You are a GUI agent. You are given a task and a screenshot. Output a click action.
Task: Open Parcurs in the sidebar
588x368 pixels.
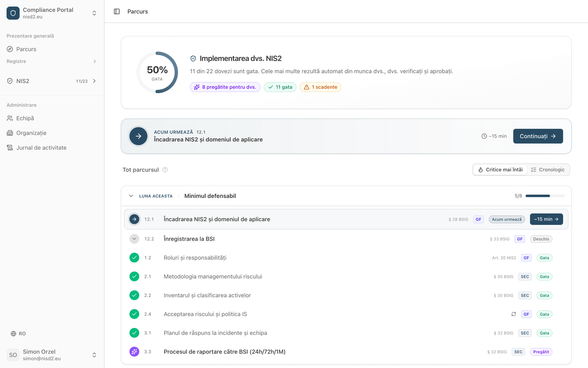pos(52,49)
